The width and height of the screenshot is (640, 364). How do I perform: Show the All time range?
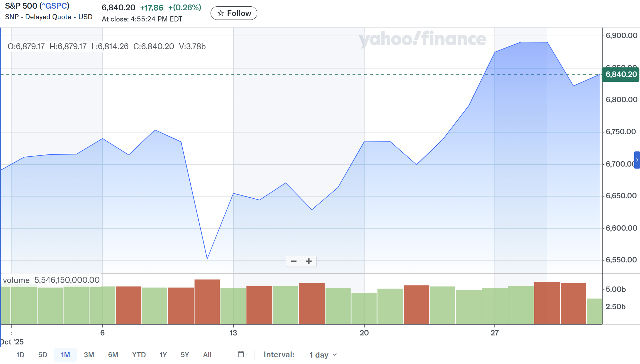click(x=207, y=355)
